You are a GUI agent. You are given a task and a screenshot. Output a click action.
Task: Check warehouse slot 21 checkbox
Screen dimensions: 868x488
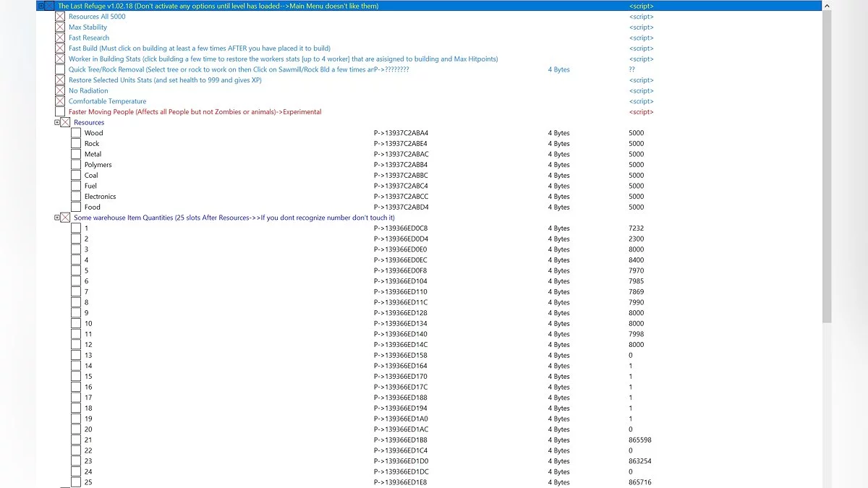coord(76,440)
